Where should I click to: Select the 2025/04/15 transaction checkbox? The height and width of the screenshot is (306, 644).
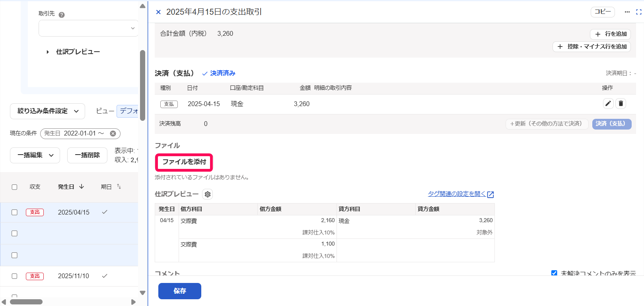14,212
